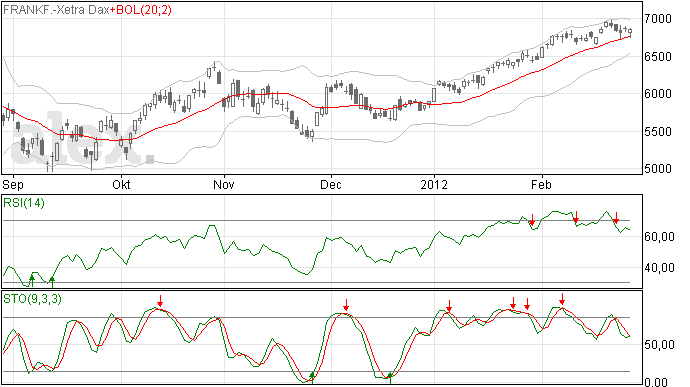Click the Sep month label
690x387 pixels.
[x=12, y=184]
